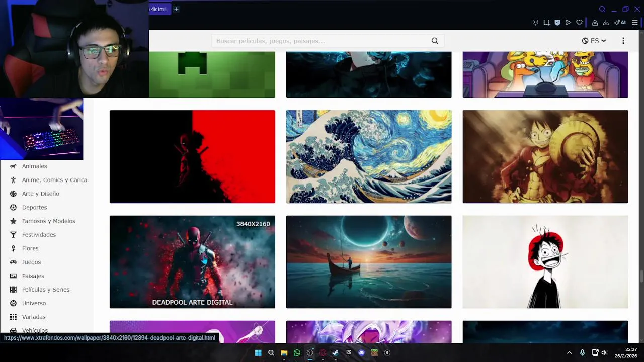Open a new tab with plus button
This screenshot has height=362, width=644.
pos(176,9)
